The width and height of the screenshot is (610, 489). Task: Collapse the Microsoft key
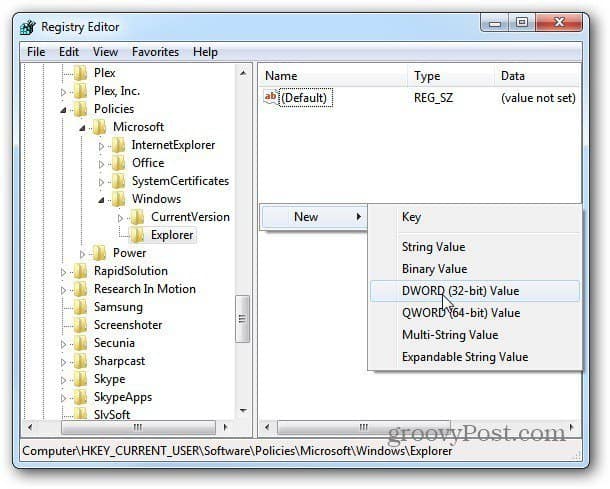pos(82,128)
